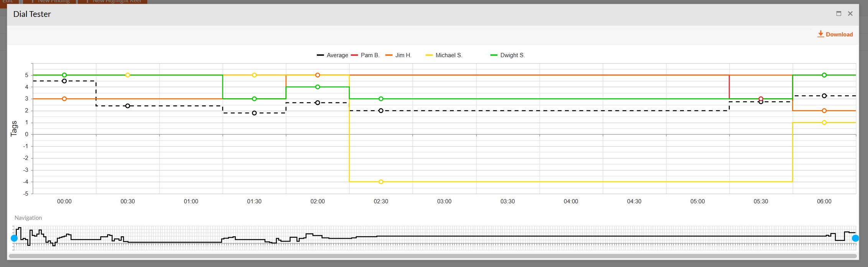Click orange Jim H. marker at 00:00
The width and height of the screenshot is (868, 267).
(x=64, y=99)
